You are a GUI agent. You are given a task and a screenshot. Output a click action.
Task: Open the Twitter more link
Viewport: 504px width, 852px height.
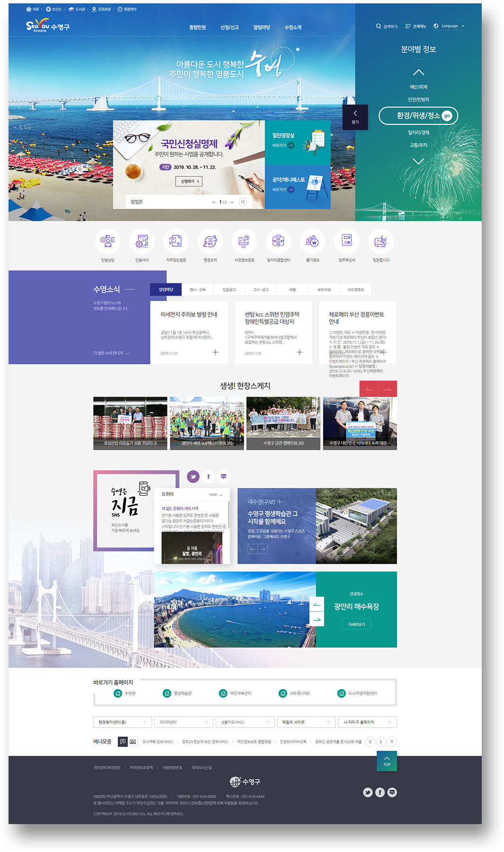tap(216, 495)
